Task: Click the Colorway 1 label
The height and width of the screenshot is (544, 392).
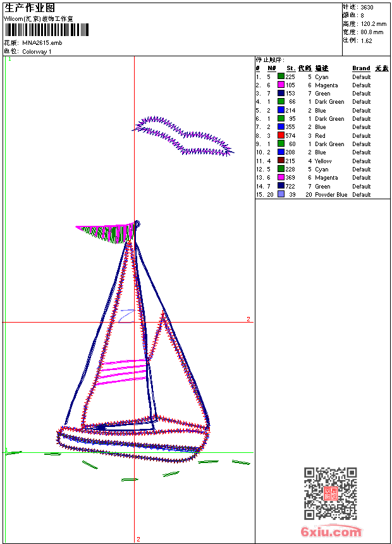Action: click(37, 52)
